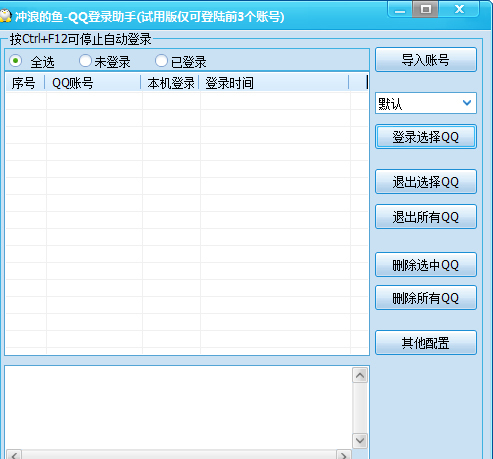The width and height of the screenshot is (493, 459).
Task: Select the 未登录 radio button
Action: pyautogui.click(x=85, y=61)
